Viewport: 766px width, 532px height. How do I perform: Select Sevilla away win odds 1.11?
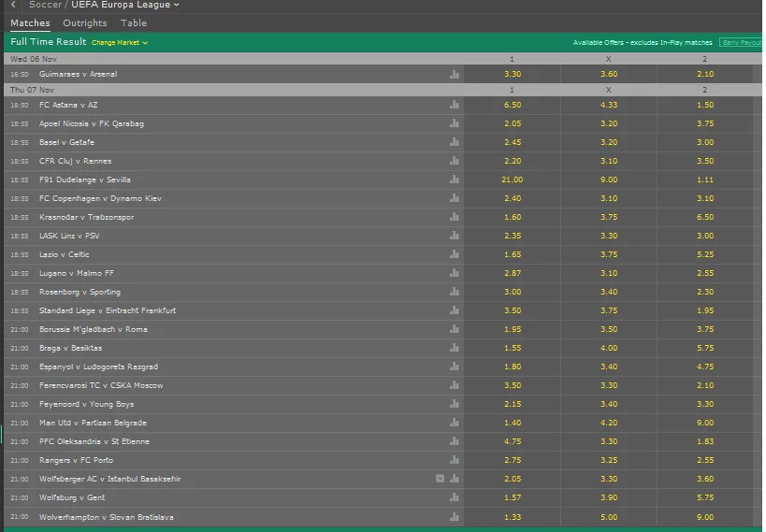coord(705,180)
